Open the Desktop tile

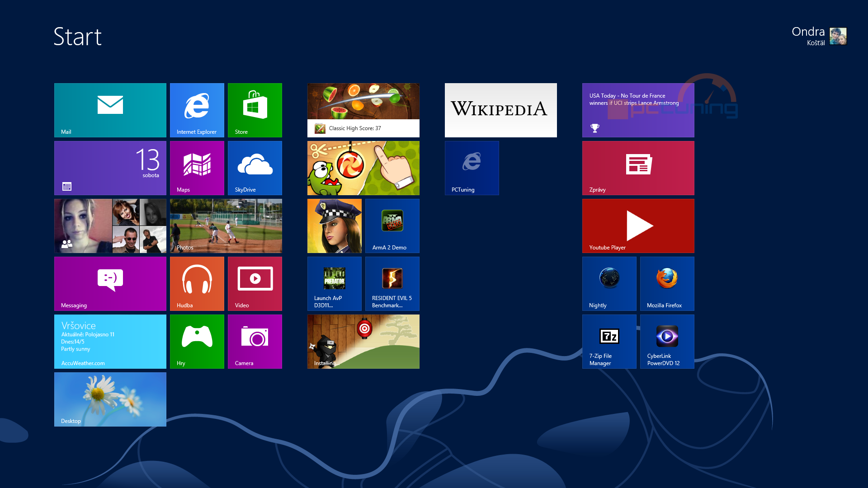click(110, 399)
